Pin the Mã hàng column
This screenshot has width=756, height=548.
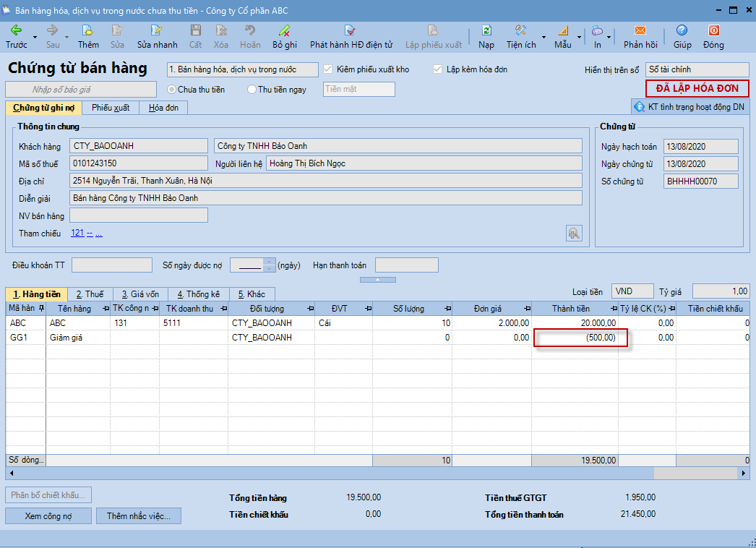point(41,308)
